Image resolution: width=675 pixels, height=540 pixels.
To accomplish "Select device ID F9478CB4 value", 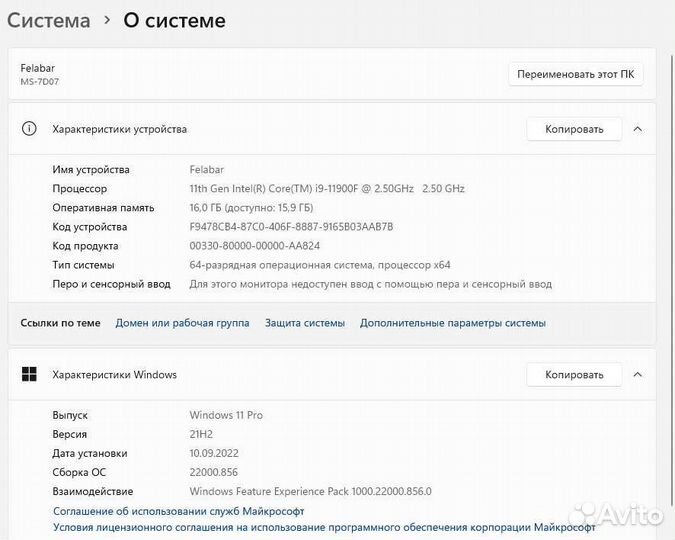I will pyautogui.click(x=291, y=227).
